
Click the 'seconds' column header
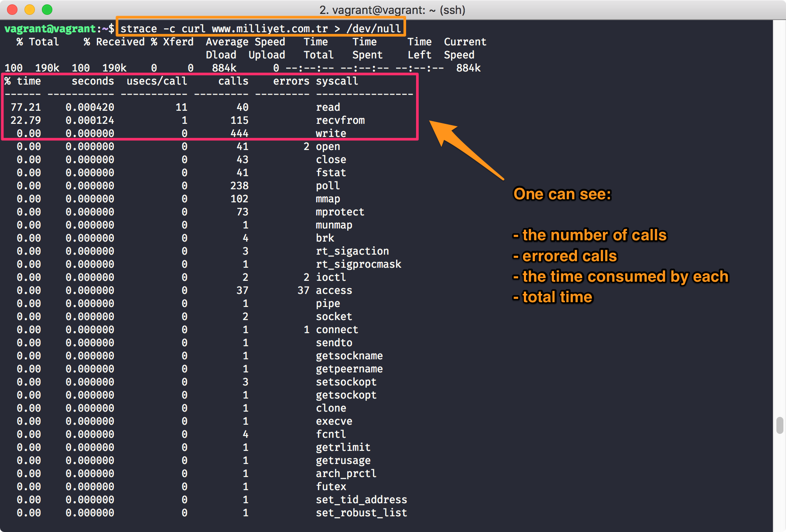93,81
